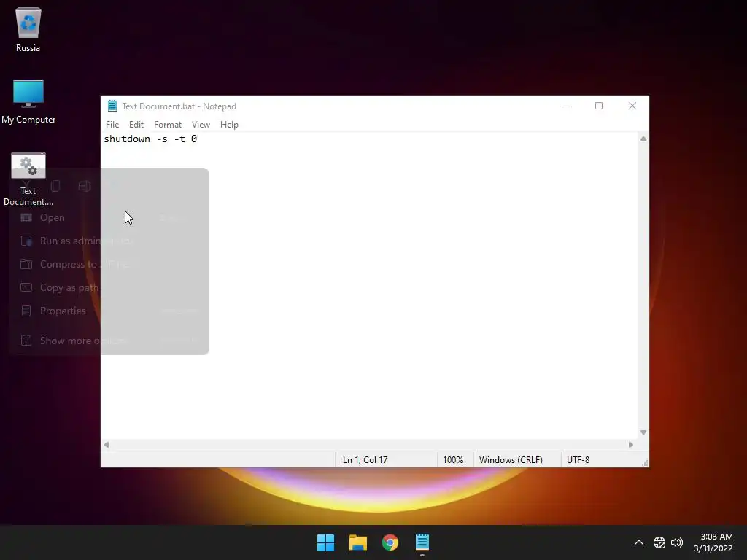Open the clock showing 3:03 AM
This screenshot has height=560, width=747.
[713, 542]
